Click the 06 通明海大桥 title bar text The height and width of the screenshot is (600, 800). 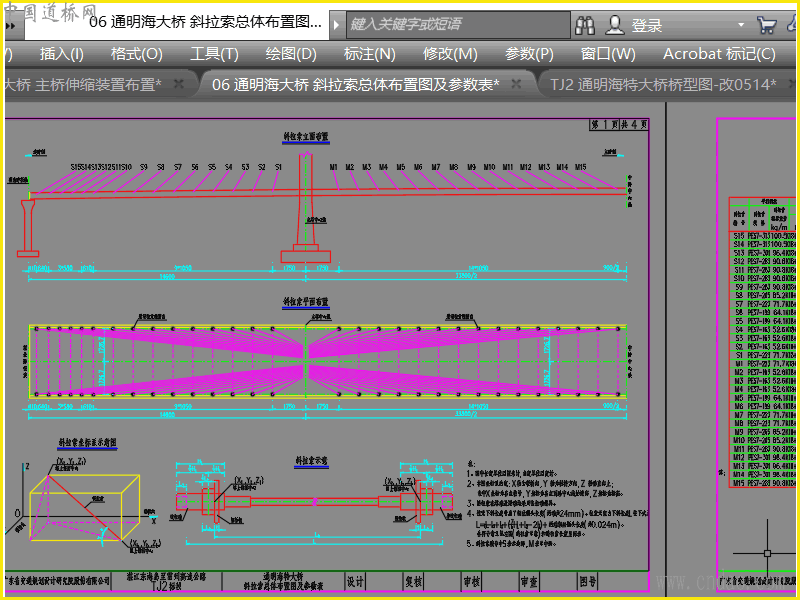tap(205, 22)
